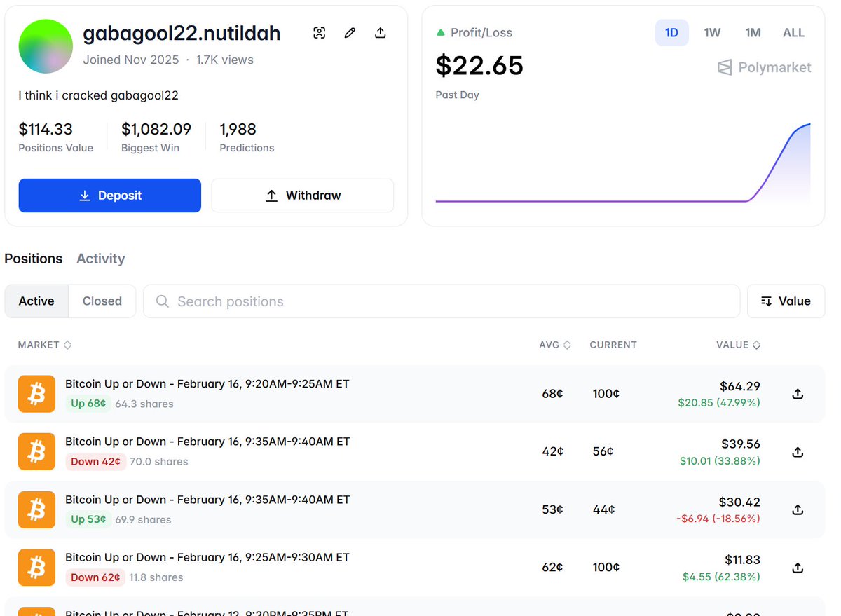Click the search magnifier in the positions bar
Viewport: 841px width, 616px height.
162,301
